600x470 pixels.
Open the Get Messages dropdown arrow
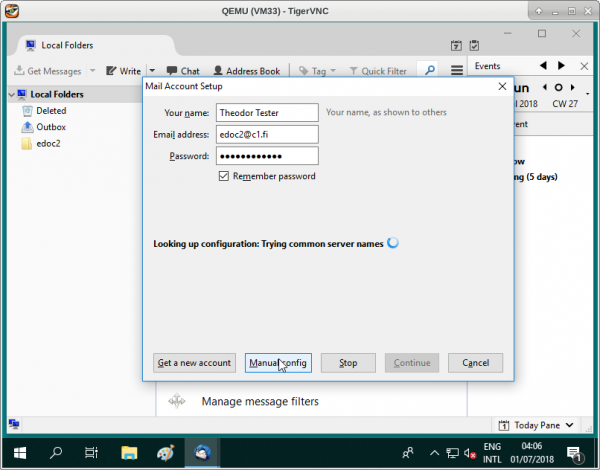tap(93, 71)
